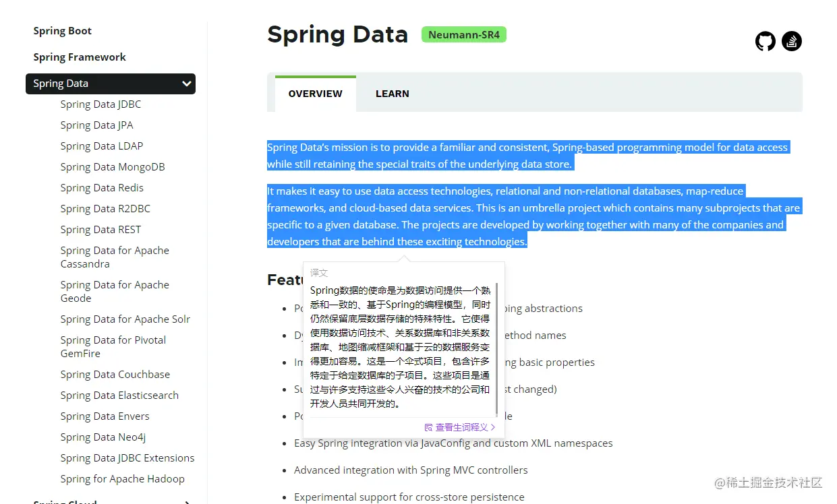Open the Spring Data R2DBC link
This screenshot has width=837, height=504.
(x=105, y=209)
